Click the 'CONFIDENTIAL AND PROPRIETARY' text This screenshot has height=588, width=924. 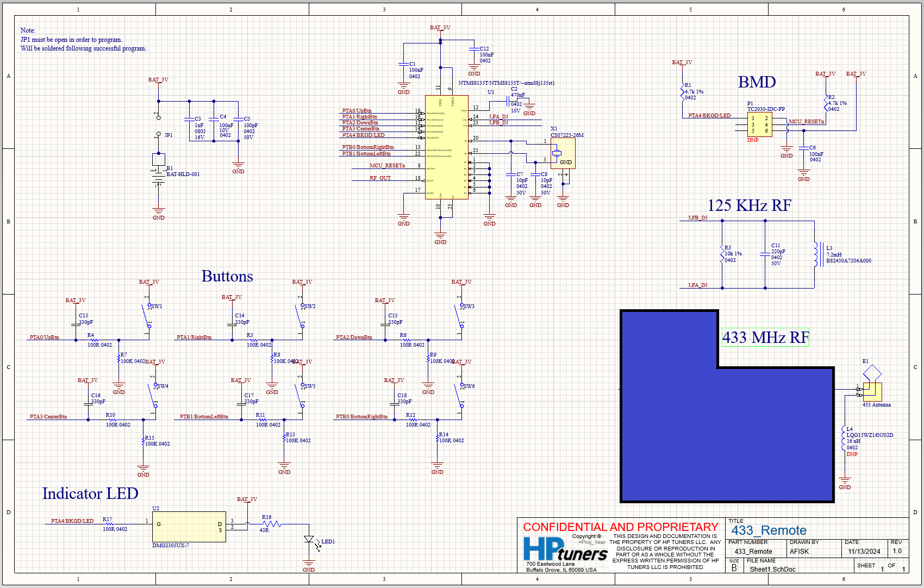pyautogui.click(x=621, y=527)
